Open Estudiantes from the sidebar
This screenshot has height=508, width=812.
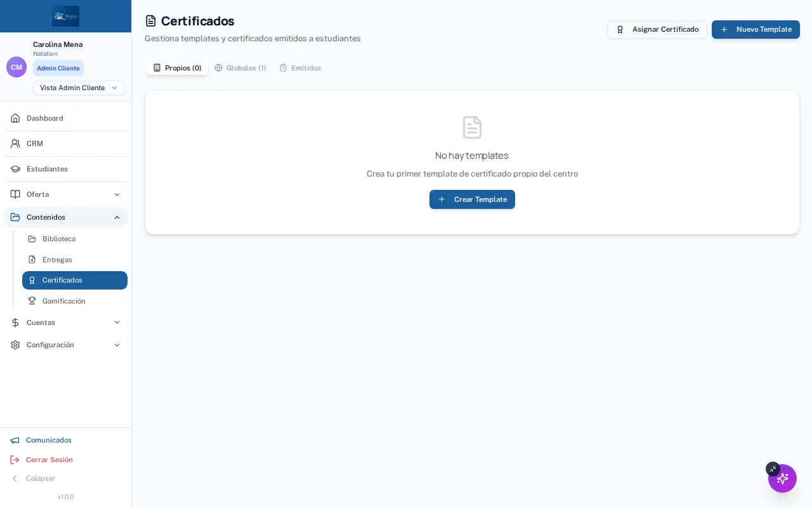pyautogui.click(x=66, y=169)
